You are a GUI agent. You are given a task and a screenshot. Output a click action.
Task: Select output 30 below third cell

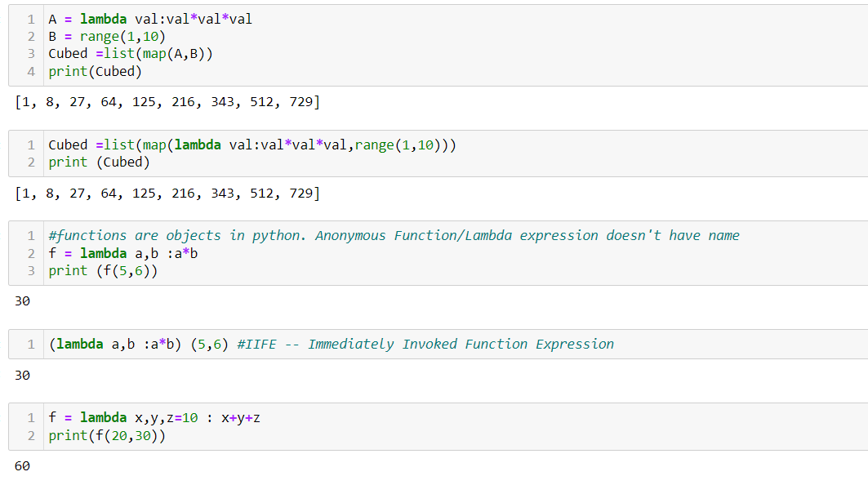(22, 301)
